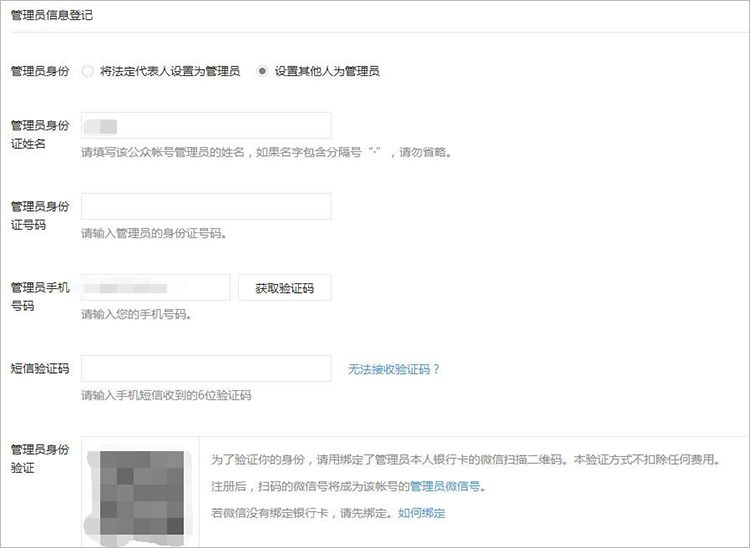The image size is (750, 548).
Task: Click the 管理员手机号码 input field
Action: [x=156, y=287]
